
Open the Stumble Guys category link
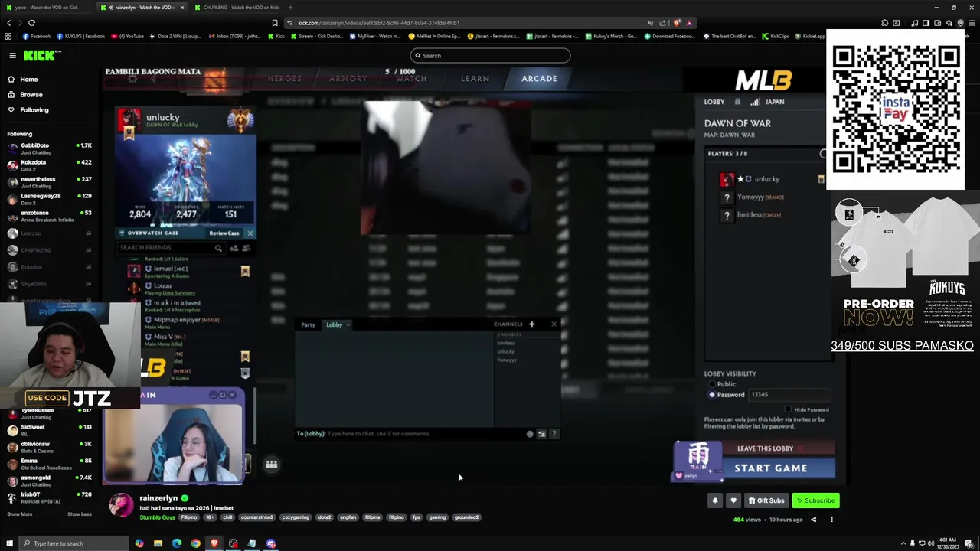tap(157, 517)
